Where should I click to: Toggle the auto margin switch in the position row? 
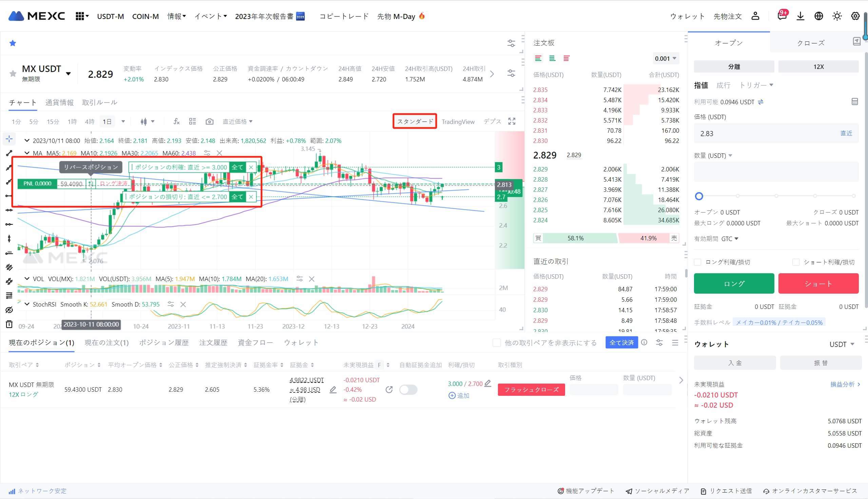click(408, 390)
